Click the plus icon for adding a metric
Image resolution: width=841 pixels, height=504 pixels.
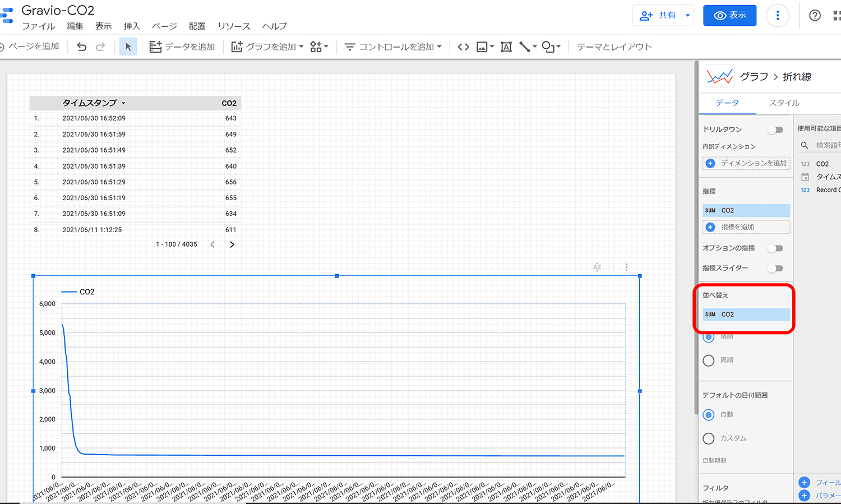point(710,227)
